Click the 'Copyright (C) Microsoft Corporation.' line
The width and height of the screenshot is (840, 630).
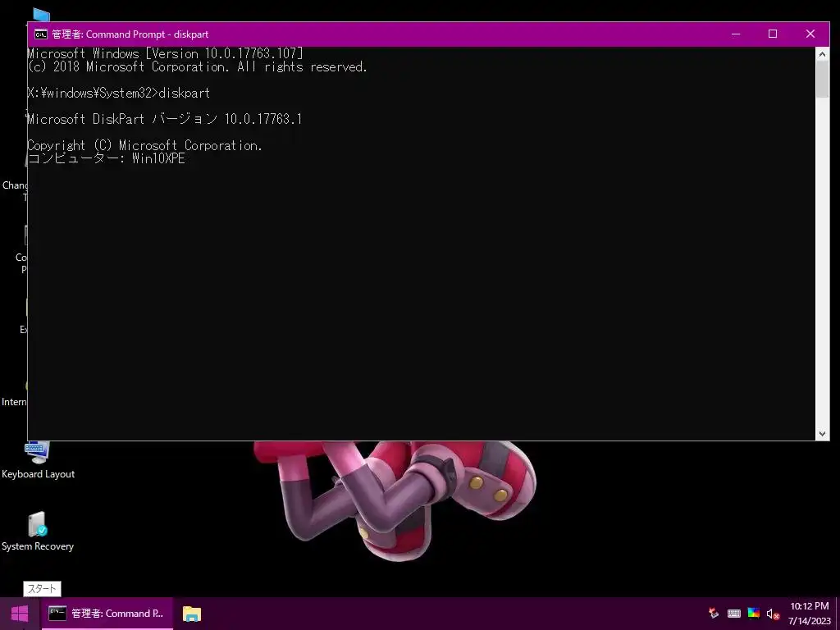coord(144,145)
